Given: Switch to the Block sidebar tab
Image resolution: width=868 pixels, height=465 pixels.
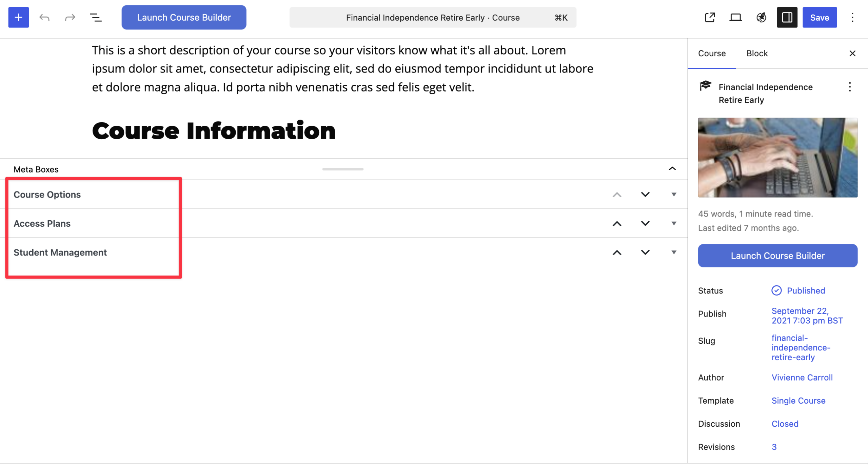Looking at the screenshot, I should coord(757,53).
